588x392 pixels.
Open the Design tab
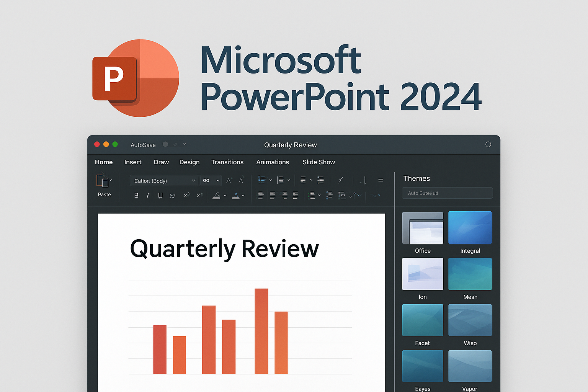[189, 162]
